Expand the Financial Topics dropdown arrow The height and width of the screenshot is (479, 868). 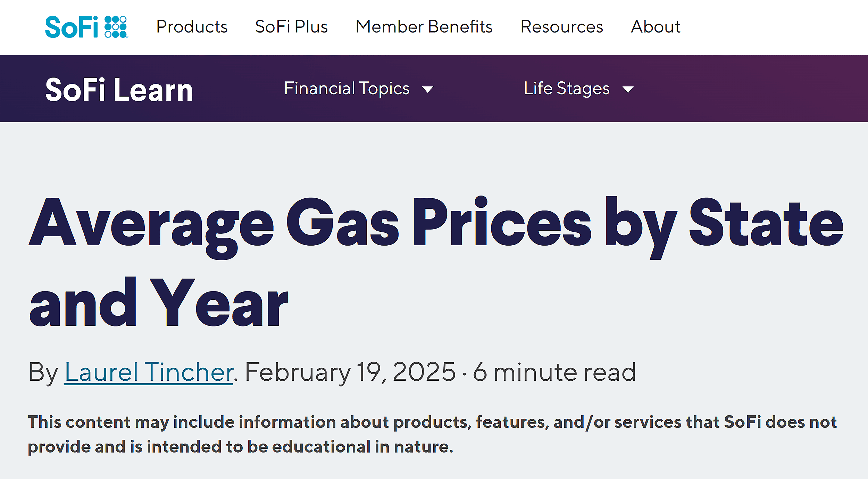tap(428, 90)
